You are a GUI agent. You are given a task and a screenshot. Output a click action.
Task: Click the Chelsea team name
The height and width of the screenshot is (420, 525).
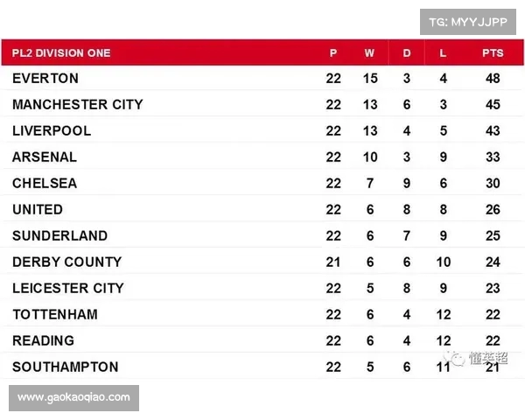tap(45, 183)
